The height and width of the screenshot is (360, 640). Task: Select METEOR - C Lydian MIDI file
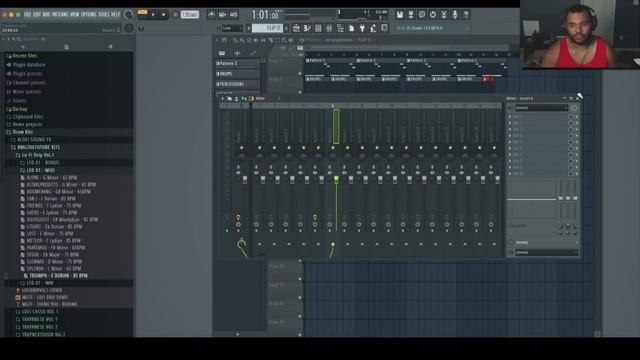click(x=53, y=241)
